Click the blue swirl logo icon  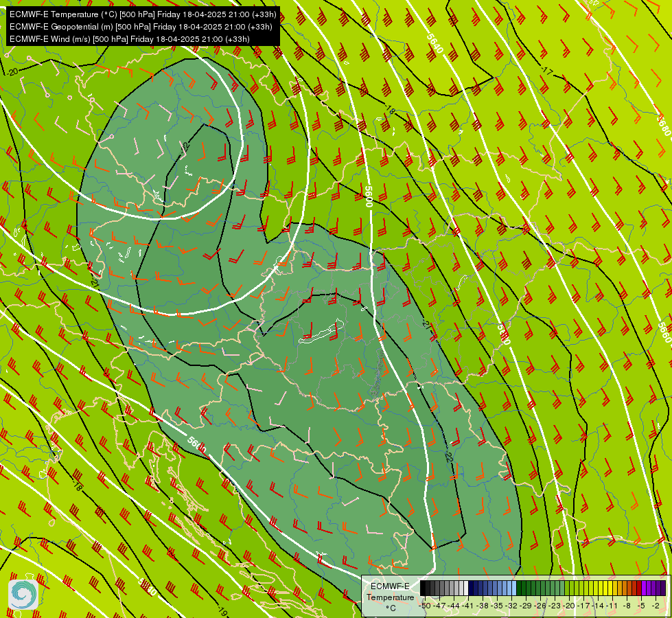[23, 595]
